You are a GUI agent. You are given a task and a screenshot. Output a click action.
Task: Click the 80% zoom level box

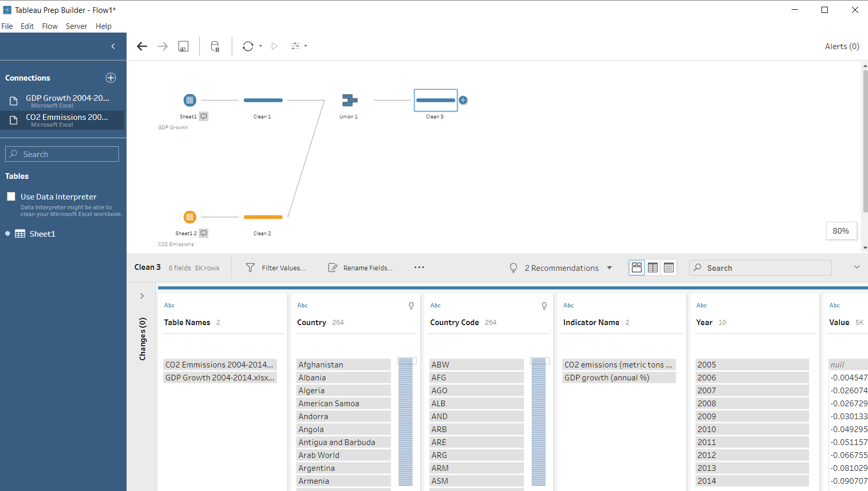[x=841, y=231]
